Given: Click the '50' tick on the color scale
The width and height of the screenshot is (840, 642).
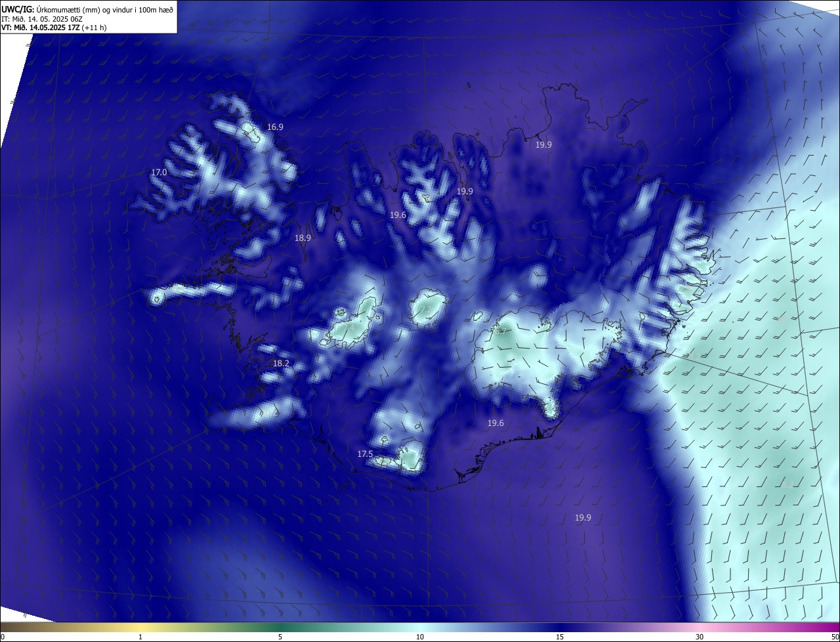Looking at the screenshot, I should click(835, 637).
